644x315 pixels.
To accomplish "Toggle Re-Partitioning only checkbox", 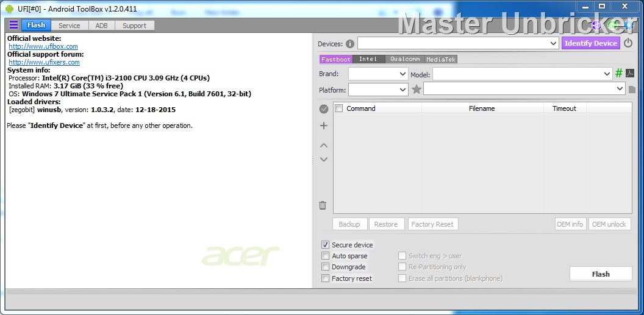I will pos(402,267).
